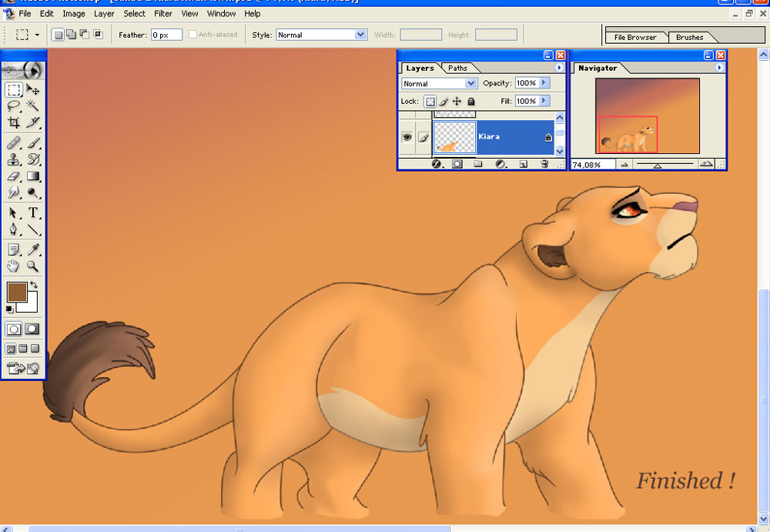
Task: Click the Navigator zoom out button
Action: click(624, 165)
